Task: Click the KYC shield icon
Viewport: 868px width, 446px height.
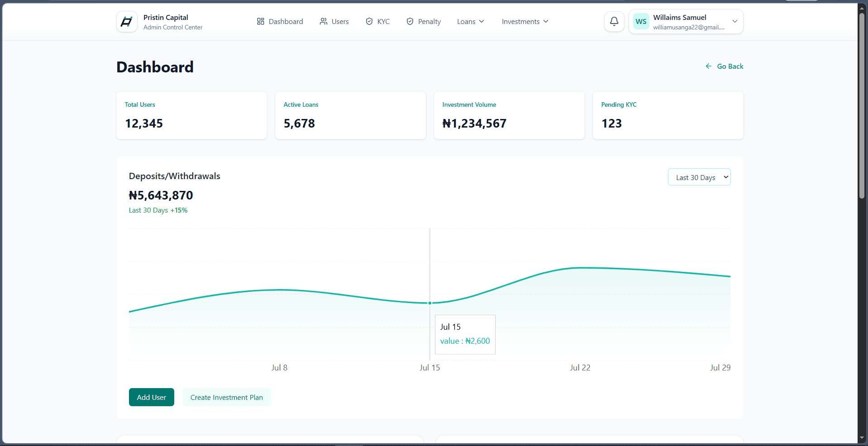Action: coord(369,21)
